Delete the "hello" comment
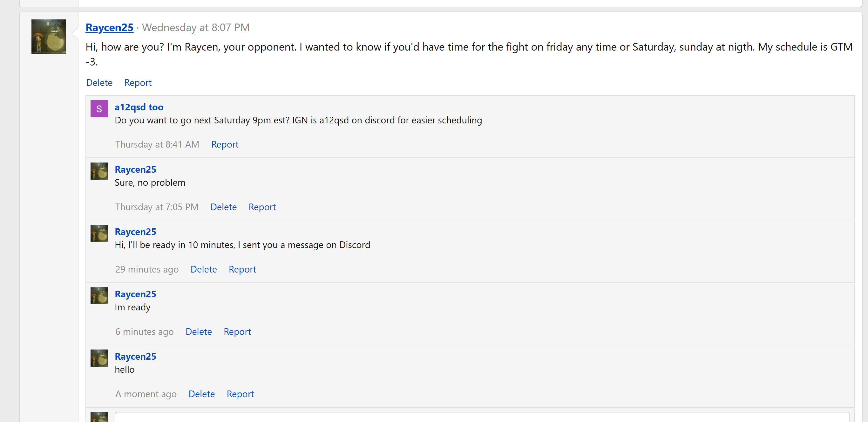This screenshot has height=422, width=868. pyautogui.click(x=201, y=394)
